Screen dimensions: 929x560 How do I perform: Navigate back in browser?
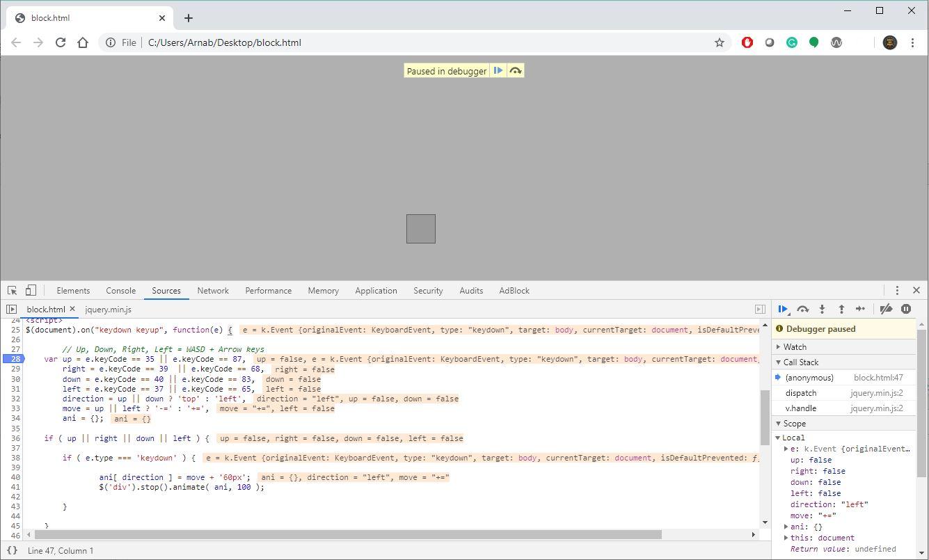coord(16,42)
